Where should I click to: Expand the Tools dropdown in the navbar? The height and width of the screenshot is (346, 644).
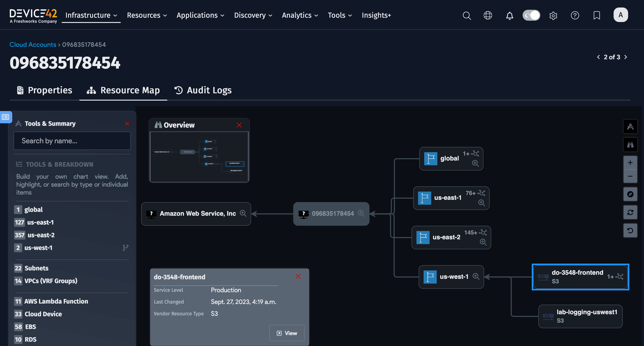pos(339,15)
